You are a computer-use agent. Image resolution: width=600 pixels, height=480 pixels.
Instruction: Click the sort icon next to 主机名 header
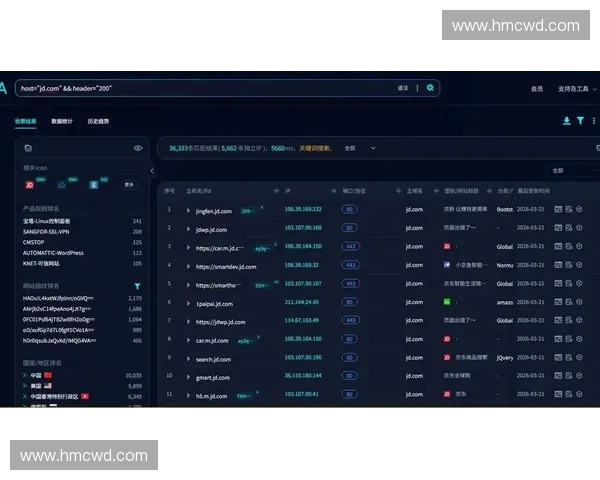point(276,191)
